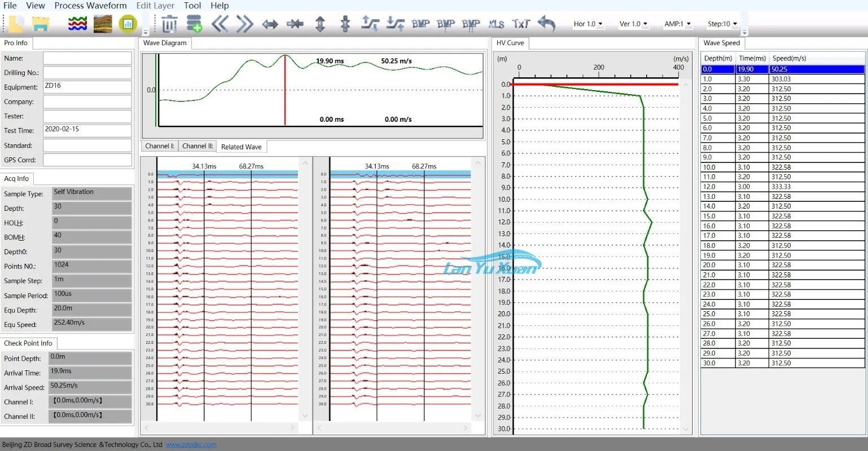This screenshot has width=868, height=451.
Task: Open the Ver 1.0 dropdown
Action: tap(633, 24)
